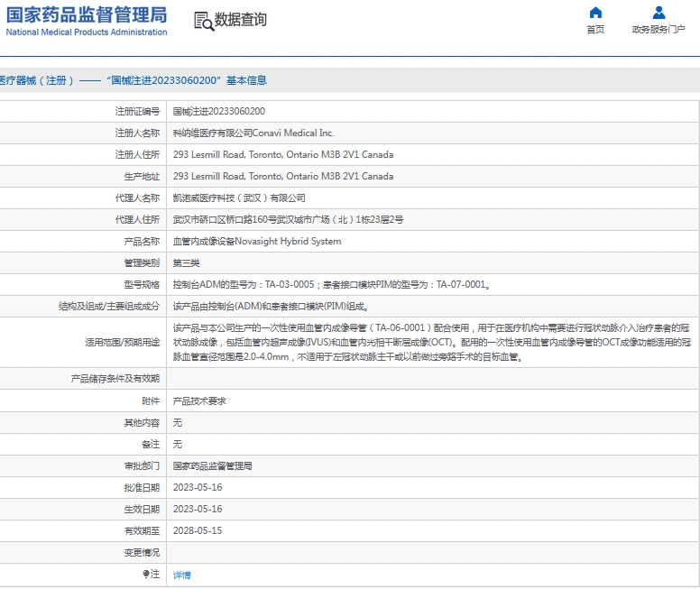Open the 详情 link in the 注 row
Image resolution: width=700 pixels, height=589 pixels.
click(x=181, y=575)
